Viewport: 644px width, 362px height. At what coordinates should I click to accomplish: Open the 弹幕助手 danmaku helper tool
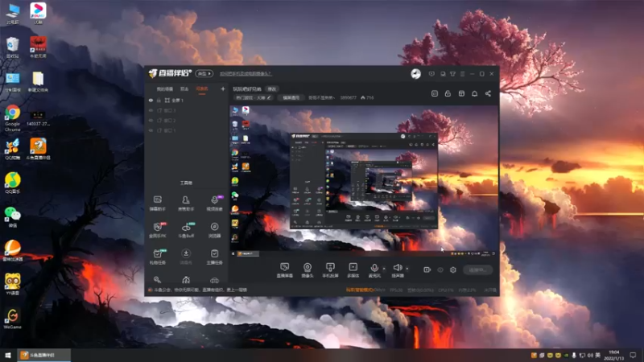pyautogui.click(x=157, y=204)
